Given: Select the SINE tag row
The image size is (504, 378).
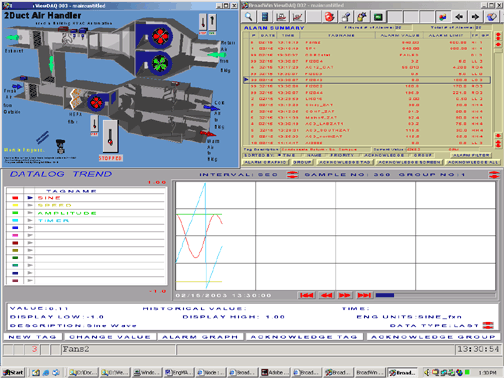Looking at the screenshot, I should [x=86, y=198].
